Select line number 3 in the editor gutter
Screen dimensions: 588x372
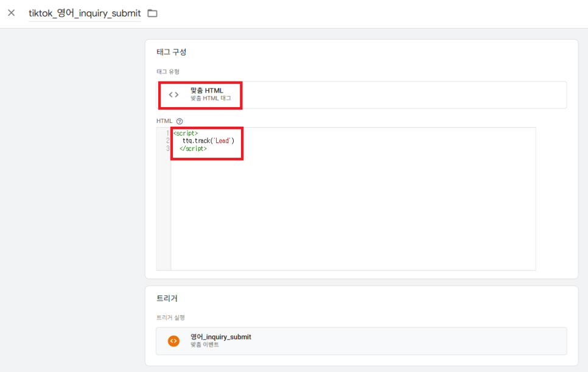click(167, 148)
